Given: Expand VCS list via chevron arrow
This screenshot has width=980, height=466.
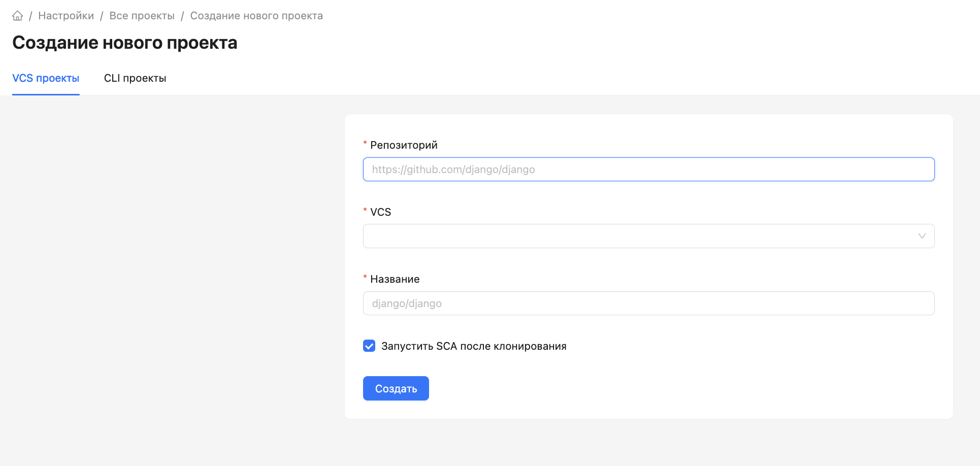Looking at the screenshot, I should 922,236.
